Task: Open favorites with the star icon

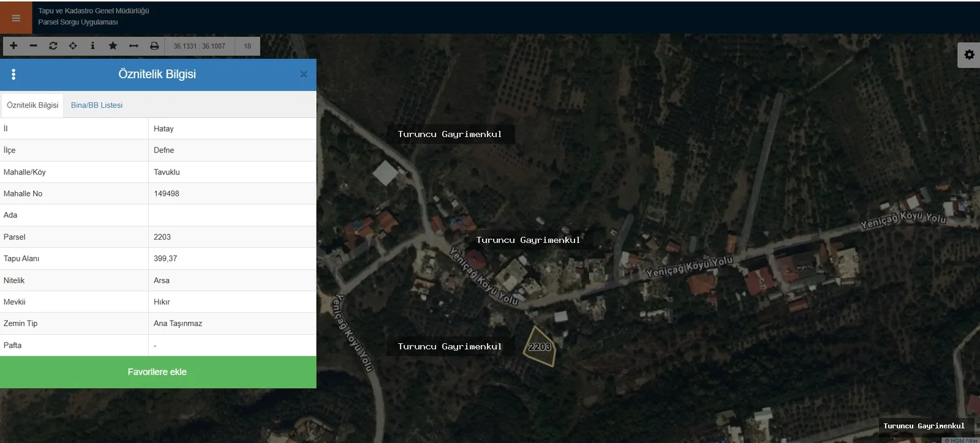Action: click(x=113, y=46)
